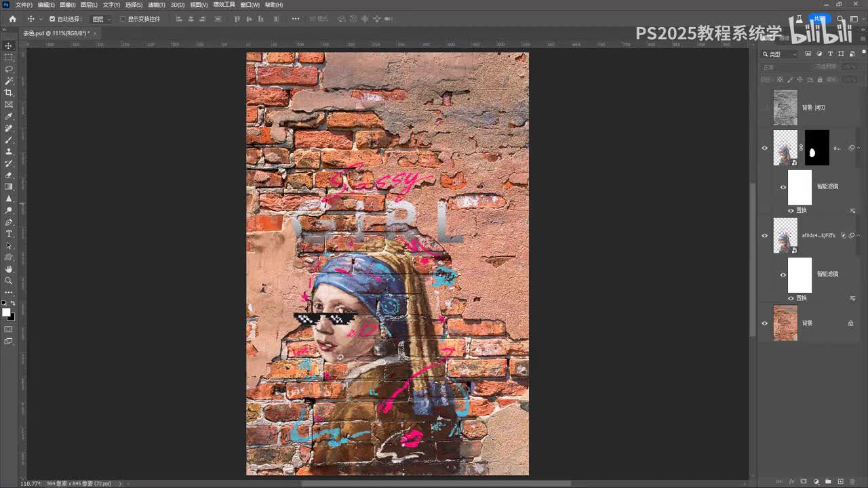Image resolution: width=868 pixels, height=488 pixels.
Task: Open the 图层(L) menu
Action: (x=89, y=5)
